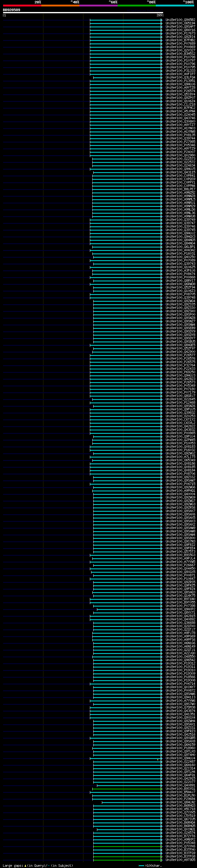Click the cyan ~100% identity scale segment
The width and height of the screenshot is (197, 868).
pyautogui.click(x=175, y=6)
